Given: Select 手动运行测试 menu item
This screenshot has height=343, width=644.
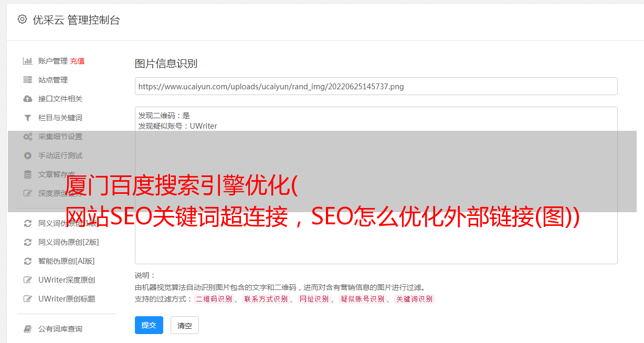Looking at the screenshot, I should point(60,155).
